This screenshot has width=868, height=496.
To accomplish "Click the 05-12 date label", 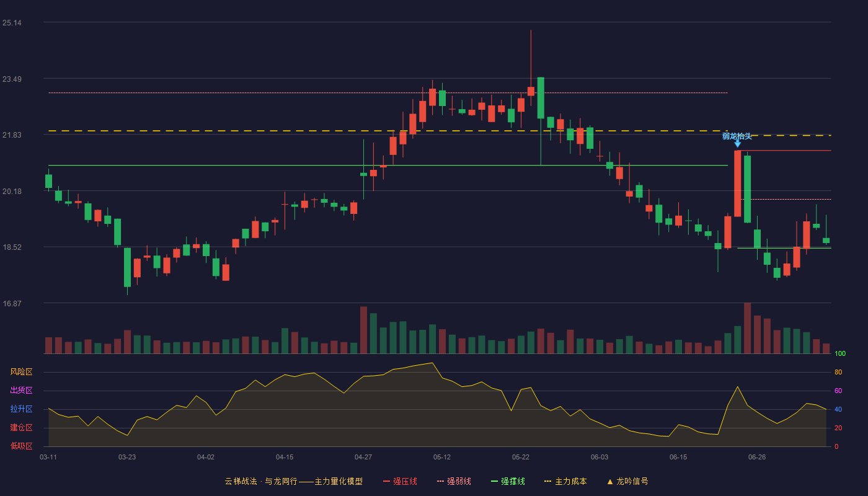I will 442,457.
